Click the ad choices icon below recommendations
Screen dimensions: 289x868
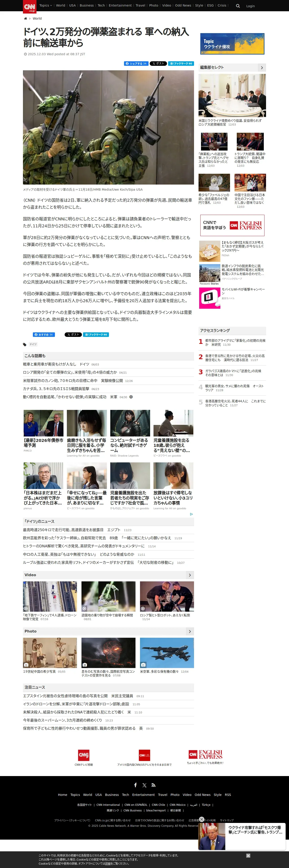point(192,514)
